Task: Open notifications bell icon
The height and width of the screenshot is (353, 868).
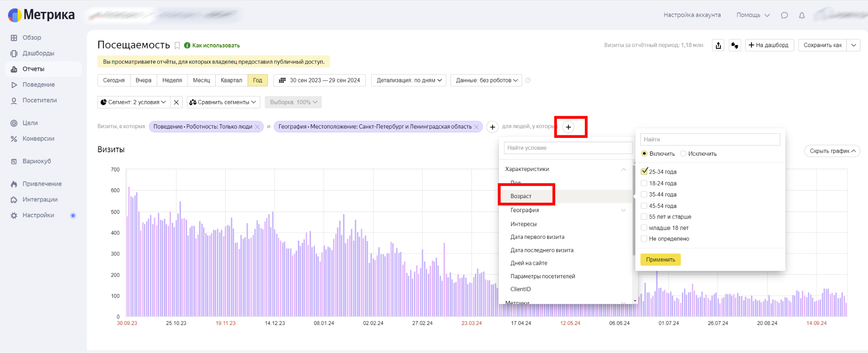Action: click(801, 15)
